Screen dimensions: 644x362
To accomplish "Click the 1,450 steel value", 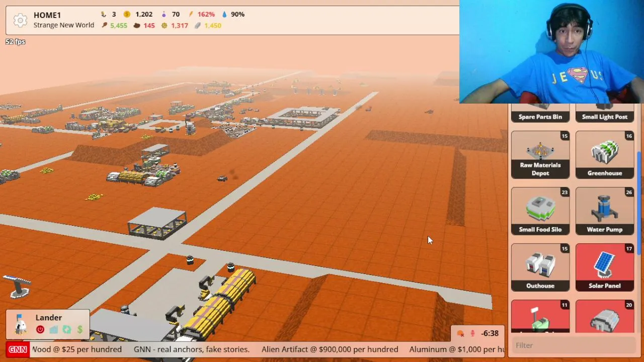I will (x=213, y=25).
